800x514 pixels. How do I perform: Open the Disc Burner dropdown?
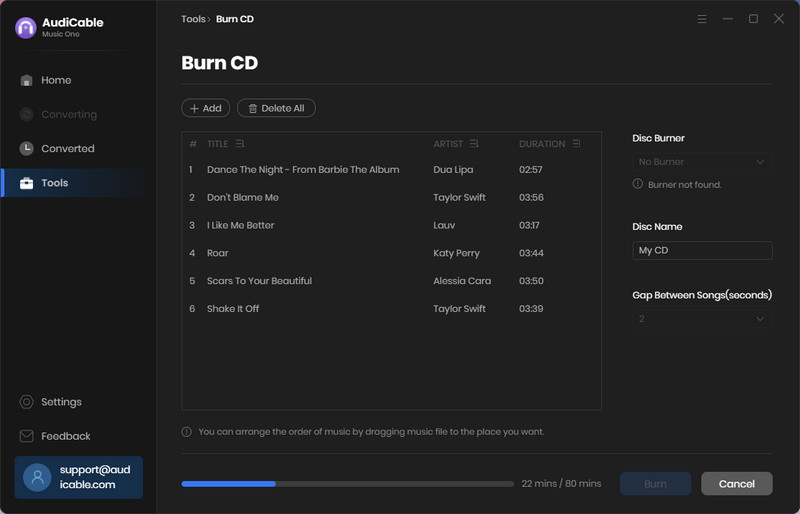pyautogui.click(x=702, y=162)
